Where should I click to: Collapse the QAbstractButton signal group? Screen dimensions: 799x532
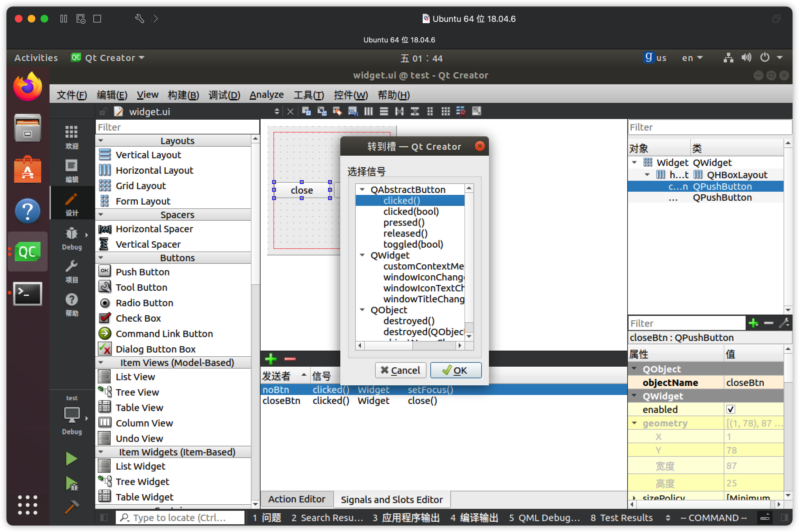(363, 189)
